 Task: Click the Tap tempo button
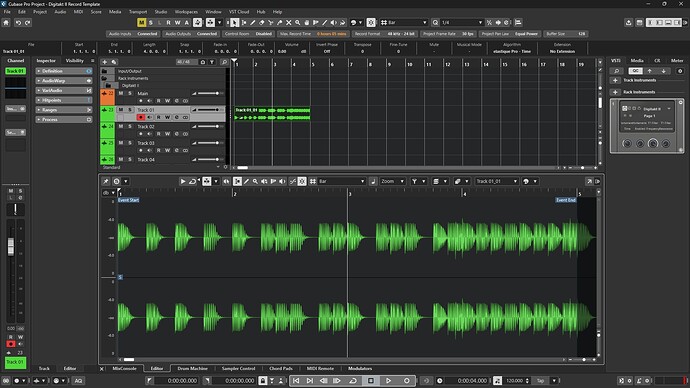[540, 381]
